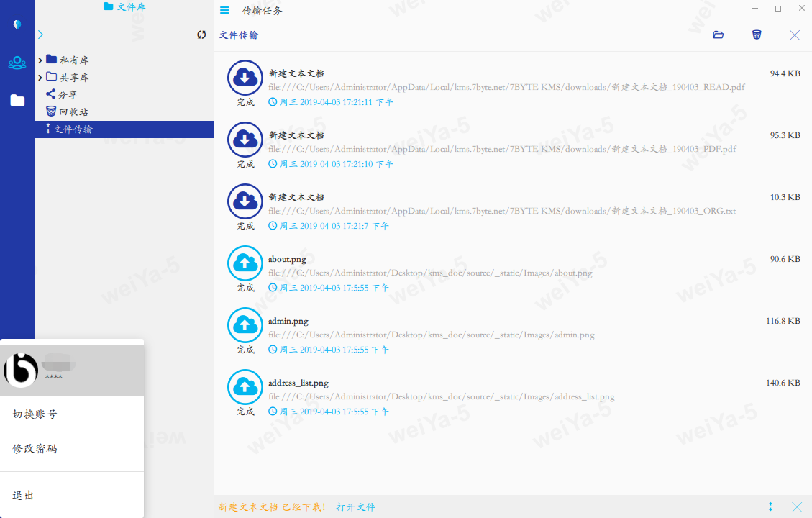Image resolution: width=812 pixels, height=518 pixels.
Task: Open 分享 item in the tree
Action: point(62,94)
